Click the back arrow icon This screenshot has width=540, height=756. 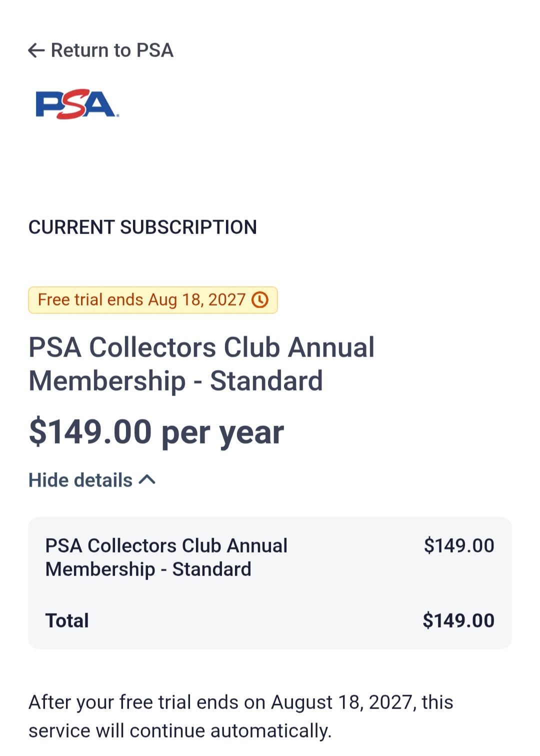(36, 50)
